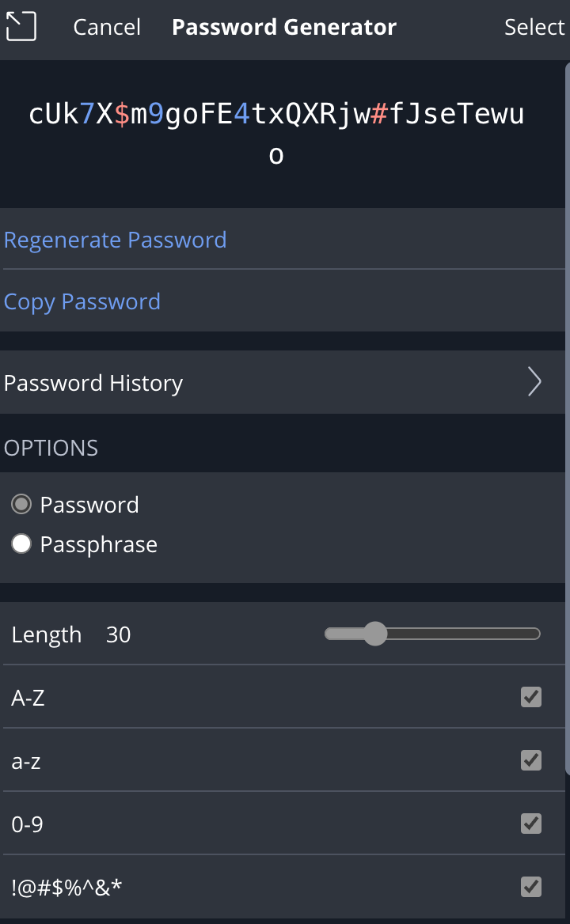
Task: Click Regenerate Password link
Action: click(115, 240)
